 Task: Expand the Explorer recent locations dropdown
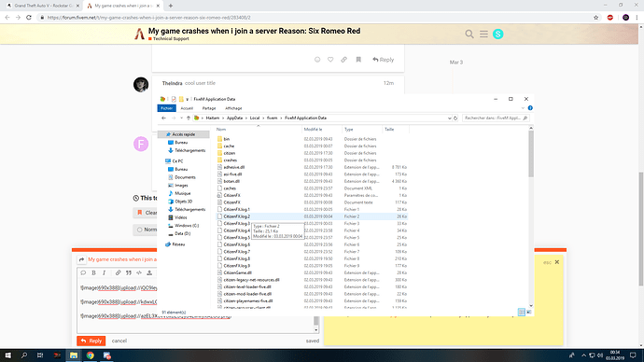click(181, 118)
